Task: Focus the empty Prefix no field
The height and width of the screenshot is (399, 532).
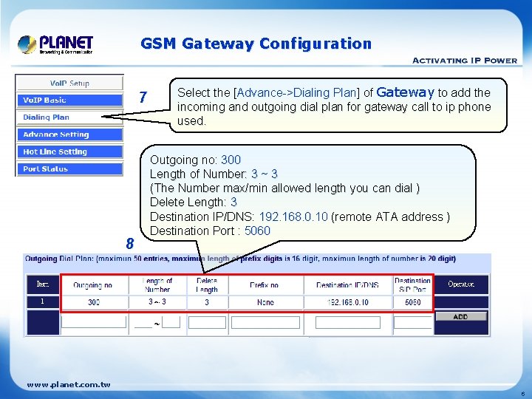Action: coord(266,322)
